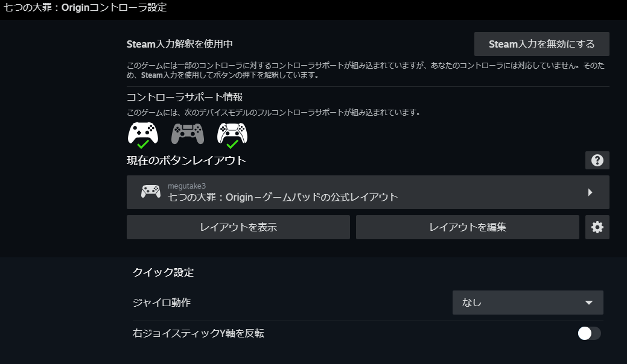Click レイアウトを表示 button
This screenshot has height=364, width=627.
click(x=238, y=227)
